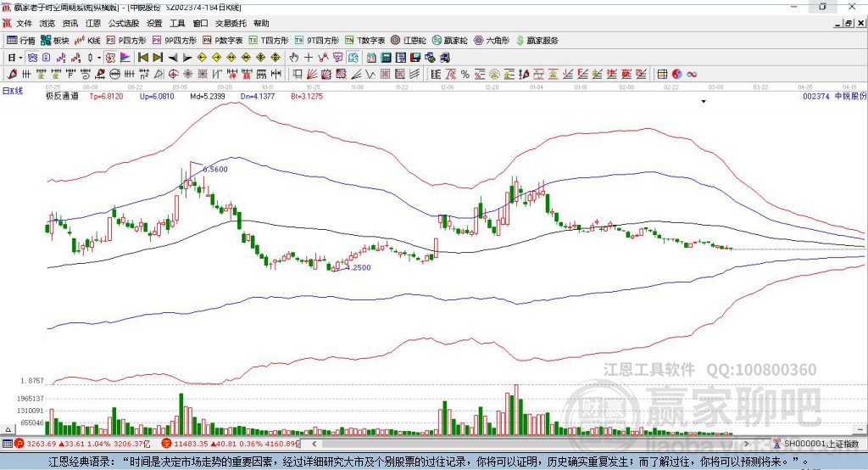Select the red pencil drawing tool
This screenshot has height=470, width=868.
(12, 74)
